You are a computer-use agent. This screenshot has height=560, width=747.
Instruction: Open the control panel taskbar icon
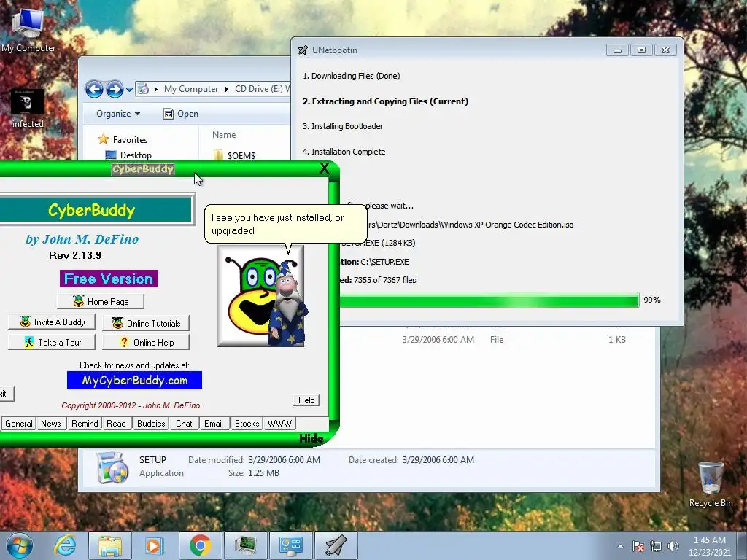coord(290,545)
